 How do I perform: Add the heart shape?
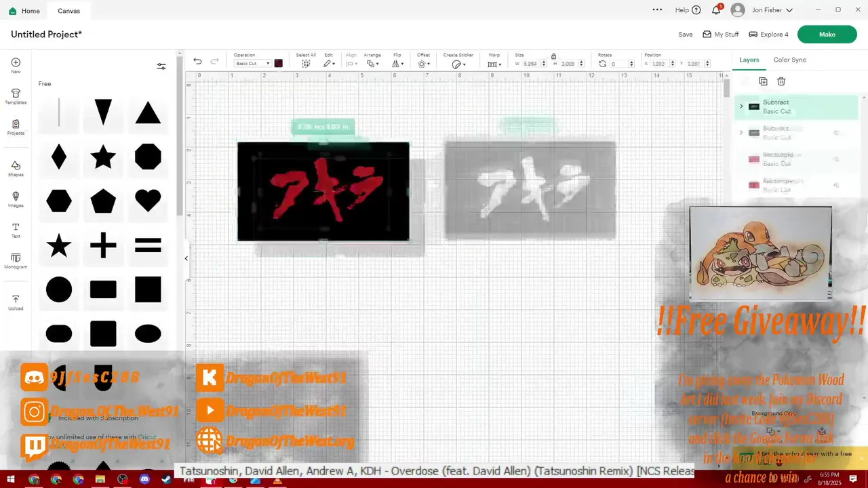coord(148,201)
